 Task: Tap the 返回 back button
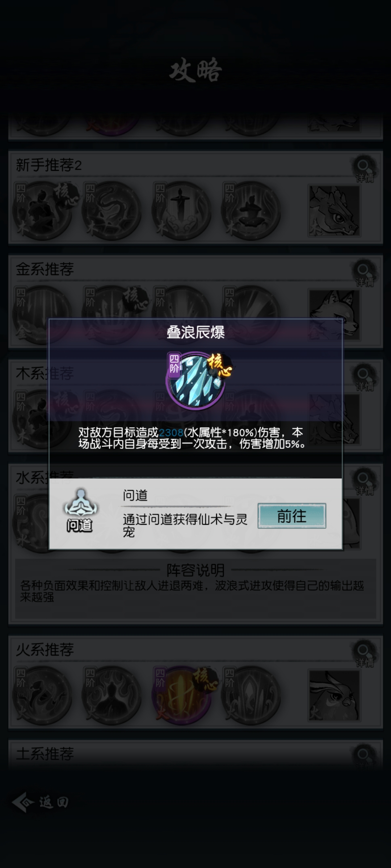click(x=40, y=803)
